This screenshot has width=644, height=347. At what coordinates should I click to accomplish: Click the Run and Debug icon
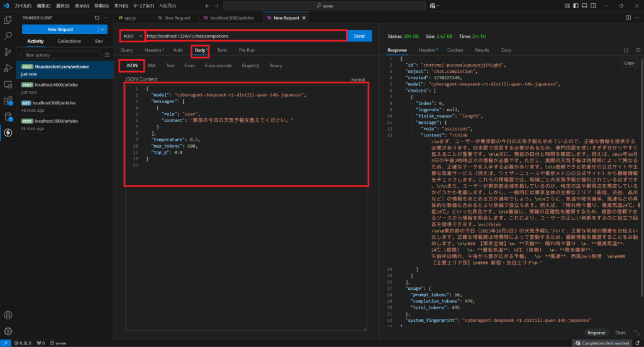tap(8, 68)
